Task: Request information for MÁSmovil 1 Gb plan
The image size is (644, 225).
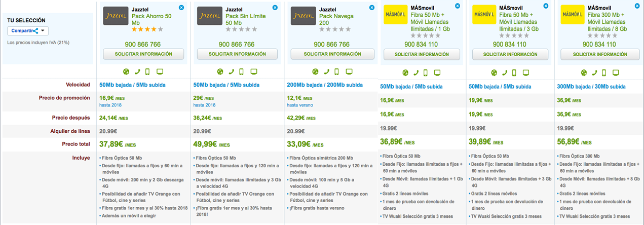Action: 422,54
